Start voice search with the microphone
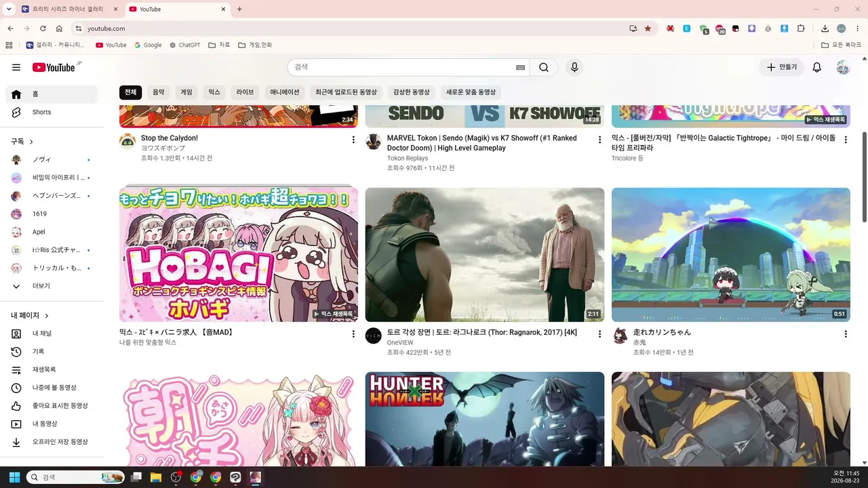868x488 pixels. (574, 67)
